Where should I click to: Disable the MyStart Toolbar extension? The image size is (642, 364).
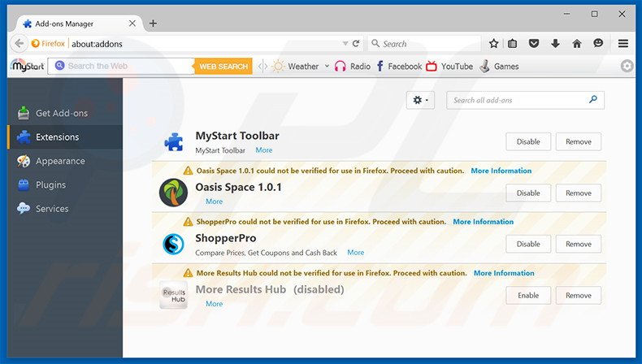tap(528, 141)
